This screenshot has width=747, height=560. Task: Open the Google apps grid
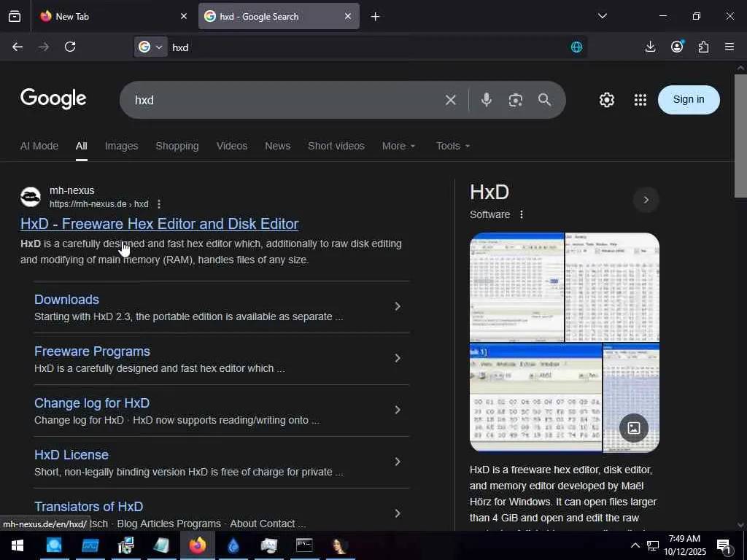click(x=640, y=100)
